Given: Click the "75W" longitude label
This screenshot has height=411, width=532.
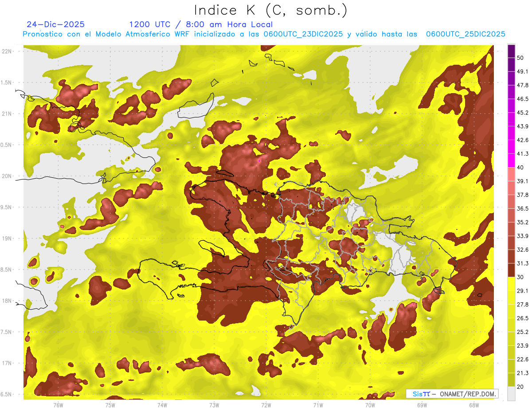Looking at the screenshot, I should click(x=110, y=405).
